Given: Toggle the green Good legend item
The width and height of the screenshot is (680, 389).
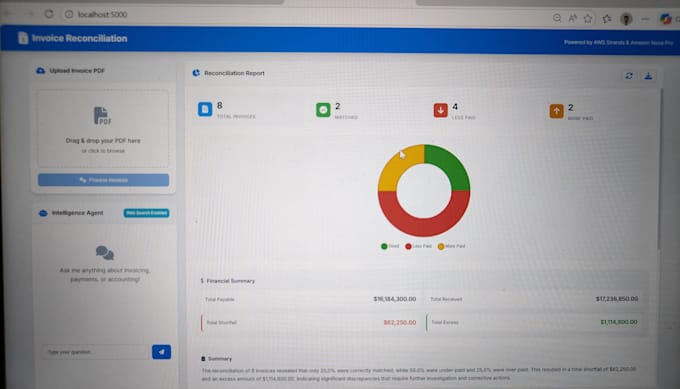Looking at the screenshot, I should pyautogui.click(x=390, y=246).
